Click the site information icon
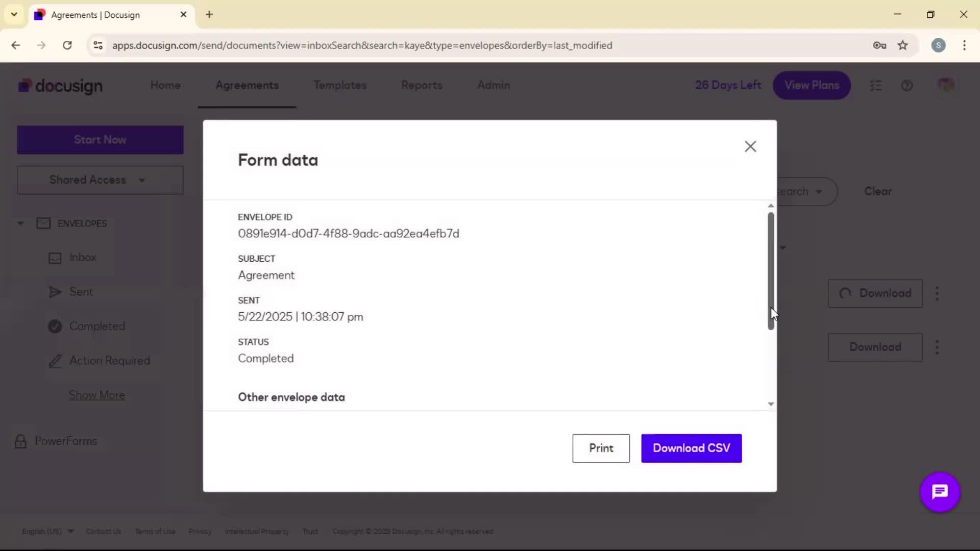 point(98,45)
